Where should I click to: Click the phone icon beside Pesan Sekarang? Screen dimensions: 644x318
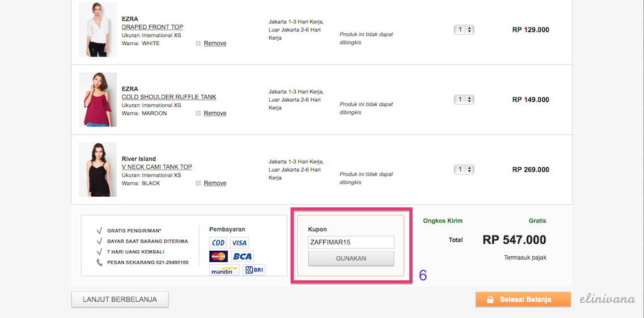pos(99,262)
